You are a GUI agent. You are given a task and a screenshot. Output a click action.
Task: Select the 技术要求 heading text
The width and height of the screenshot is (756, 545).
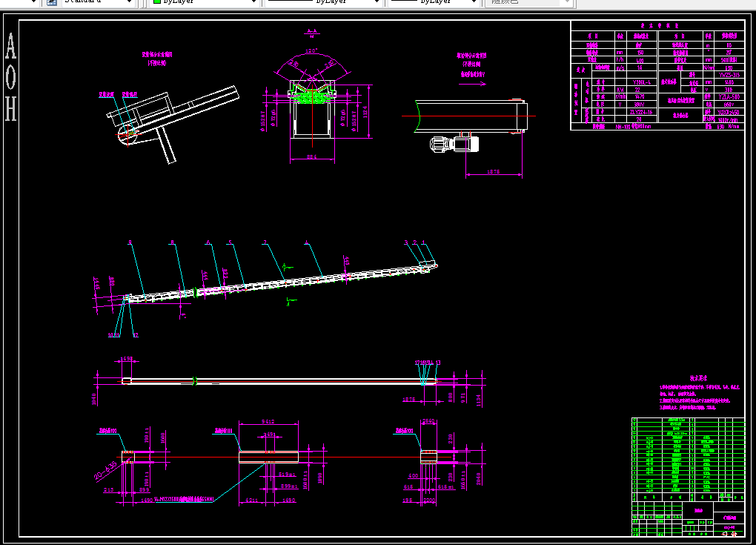698,379
